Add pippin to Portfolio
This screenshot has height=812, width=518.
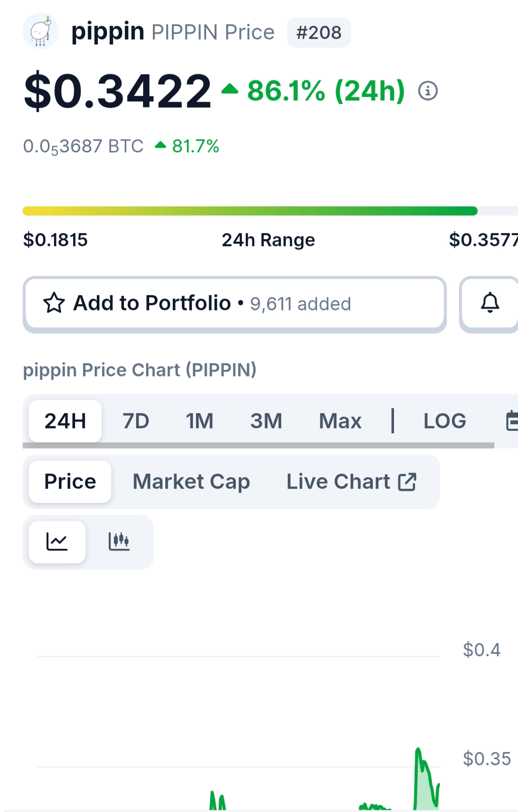pos(235,304)
